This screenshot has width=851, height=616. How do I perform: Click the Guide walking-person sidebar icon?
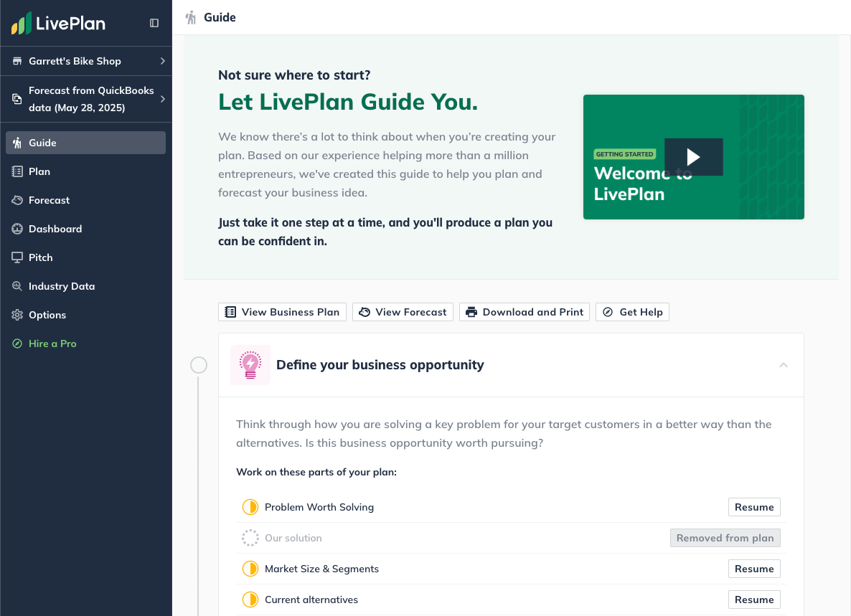pyautogui.click(x=17, y=143)
